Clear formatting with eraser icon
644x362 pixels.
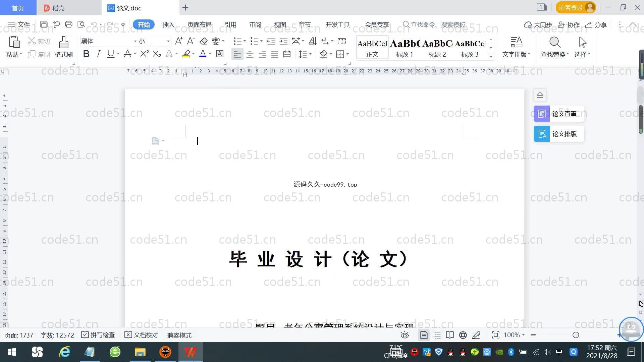[204, 41]
